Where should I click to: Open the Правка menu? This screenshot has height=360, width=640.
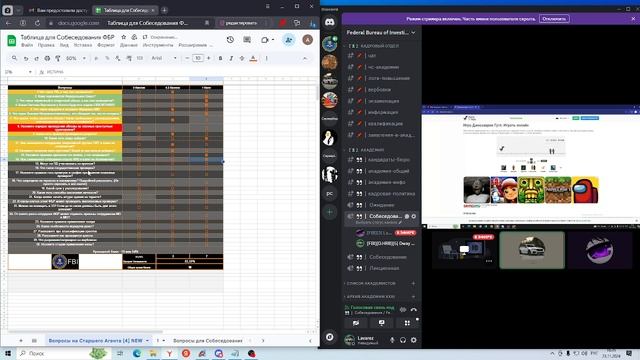point(46,45)
